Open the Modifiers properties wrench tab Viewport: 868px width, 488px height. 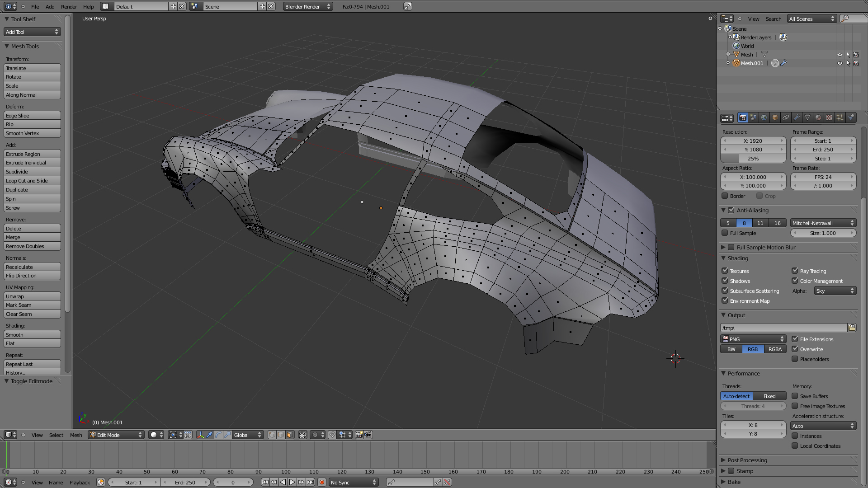point(797,118)
